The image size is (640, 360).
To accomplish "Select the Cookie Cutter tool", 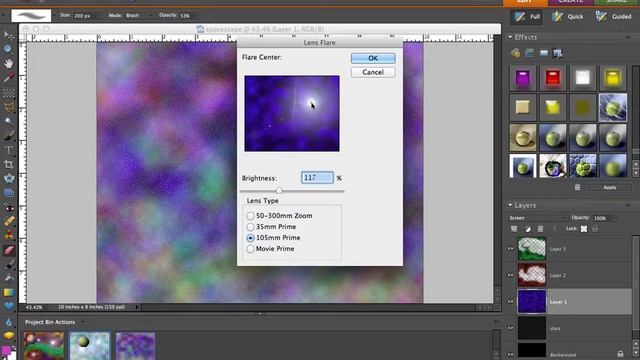I will (9, 178).
